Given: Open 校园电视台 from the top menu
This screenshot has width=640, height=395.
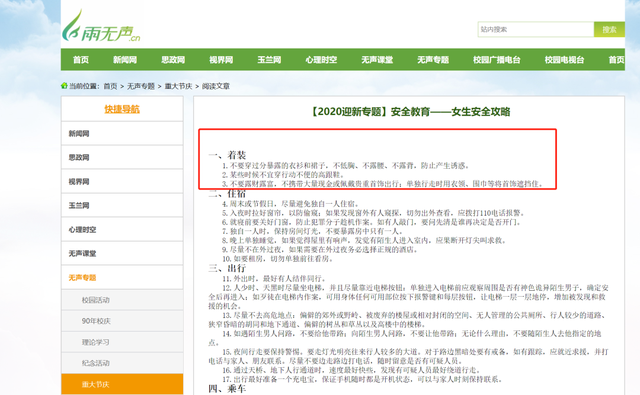Looking at the screenshot, I should [x=564, y=60].
